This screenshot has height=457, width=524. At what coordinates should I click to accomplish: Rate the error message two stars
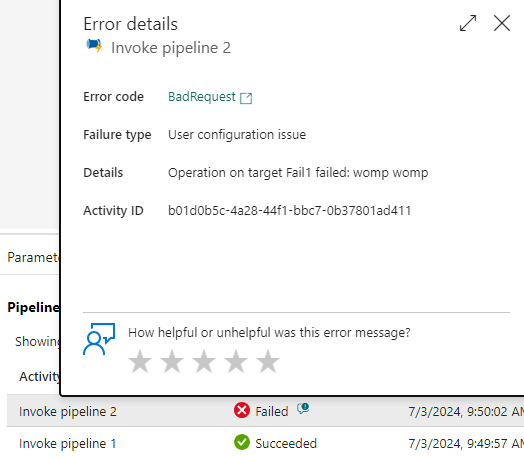[172, 361]
